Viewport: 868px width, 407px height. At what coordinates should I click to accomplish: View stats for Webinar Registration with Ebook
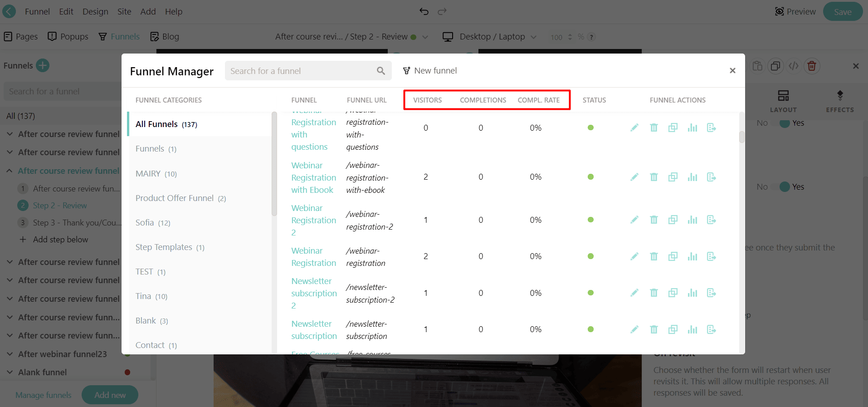tap(692, 177)
